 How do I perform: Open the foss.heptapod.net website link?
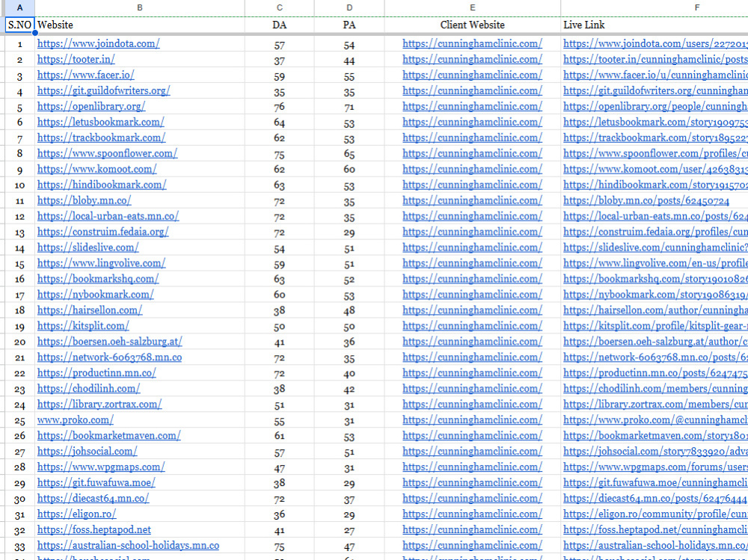click(x=94, y=530)
